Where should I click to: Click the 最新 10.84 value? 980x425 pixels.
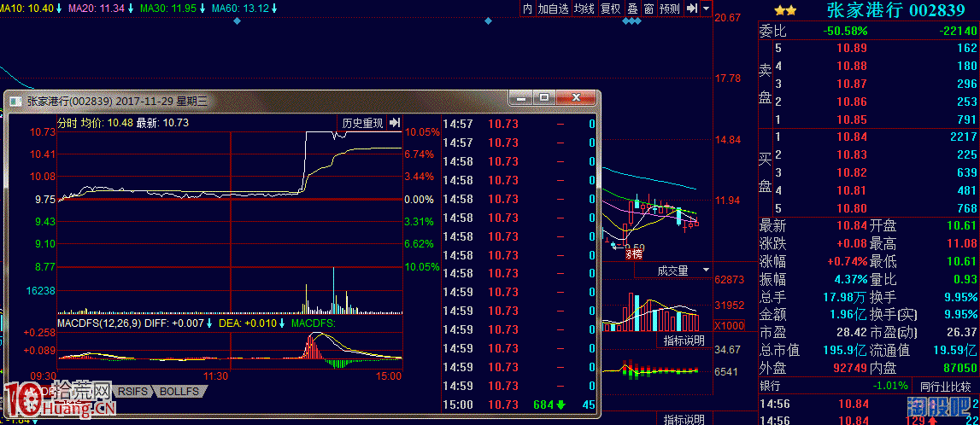853,225
